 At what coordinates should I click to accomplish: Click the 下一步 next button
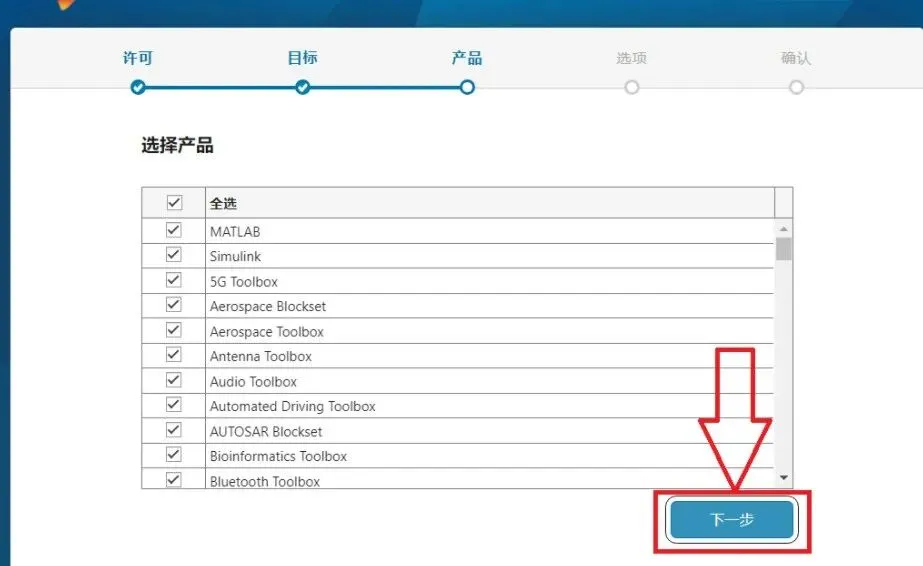[732, 520]
